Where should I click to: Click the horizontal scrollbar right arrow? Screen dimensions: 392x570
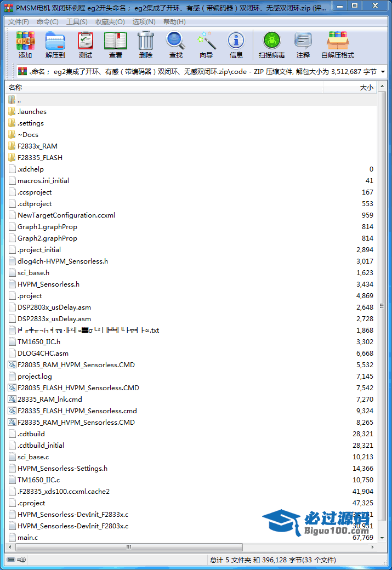pyautogui.click(x=373, y=547)
